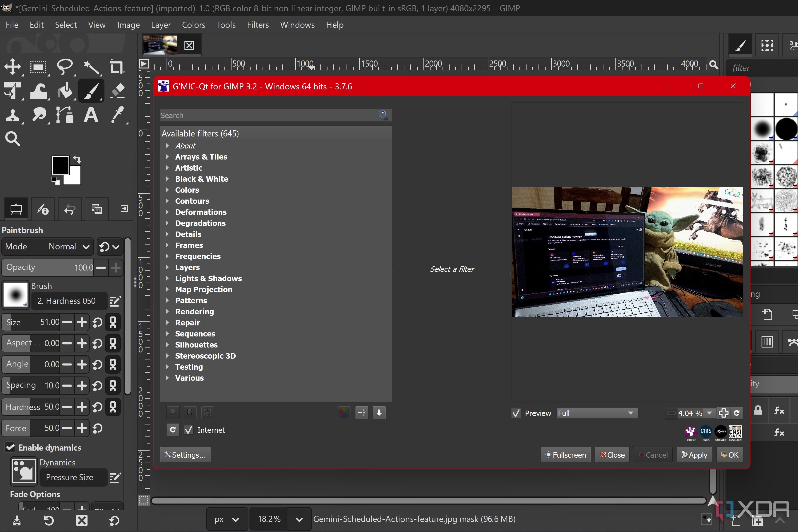798x532 pixels.
Task: Click the G'MIC update filters refresh icon
Action: click(173, 430)
